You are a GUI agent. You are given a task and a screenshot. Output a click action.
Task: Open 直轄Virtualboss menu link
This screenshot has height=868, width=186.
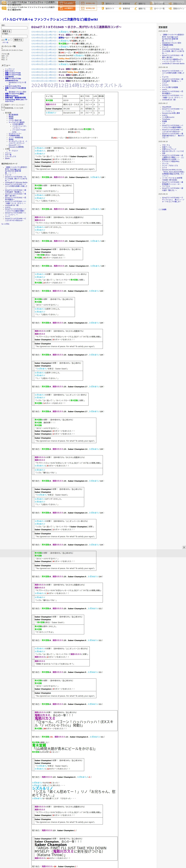tap(12, 96)
